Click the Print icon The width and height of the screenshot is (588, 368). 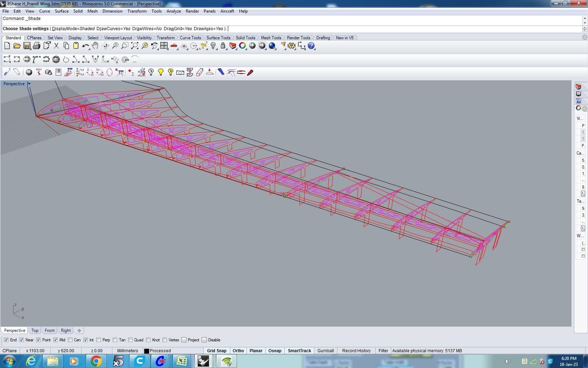tap(36, 46)
